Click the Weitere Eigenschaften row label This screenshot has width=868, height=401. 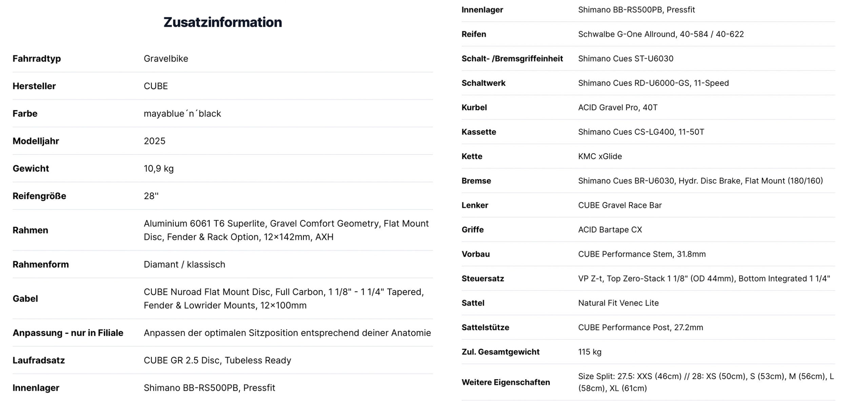tap(506, 382)
